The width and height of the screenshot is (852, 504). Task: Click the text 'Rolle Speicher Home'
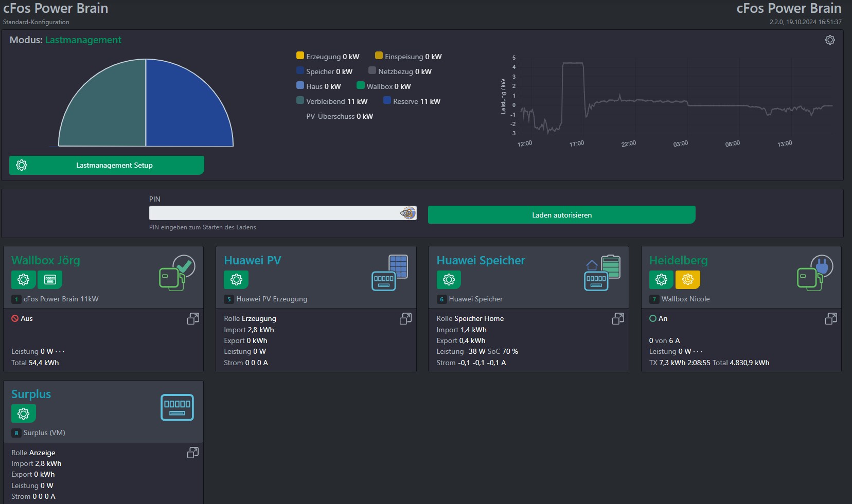coord(470,318)
